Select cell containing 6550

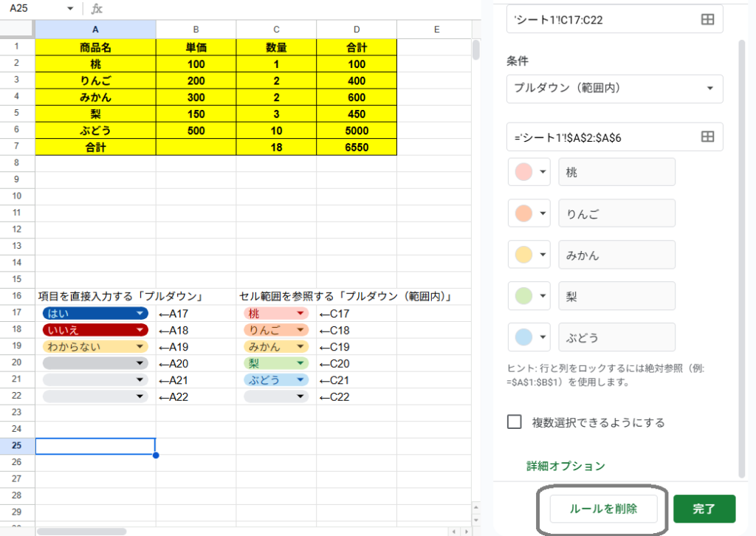coord(357,147)
